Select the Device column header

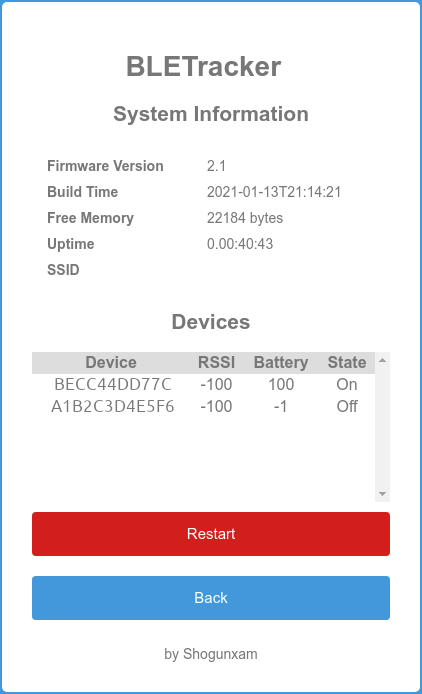pyautogui.click(x=111, y=362)
